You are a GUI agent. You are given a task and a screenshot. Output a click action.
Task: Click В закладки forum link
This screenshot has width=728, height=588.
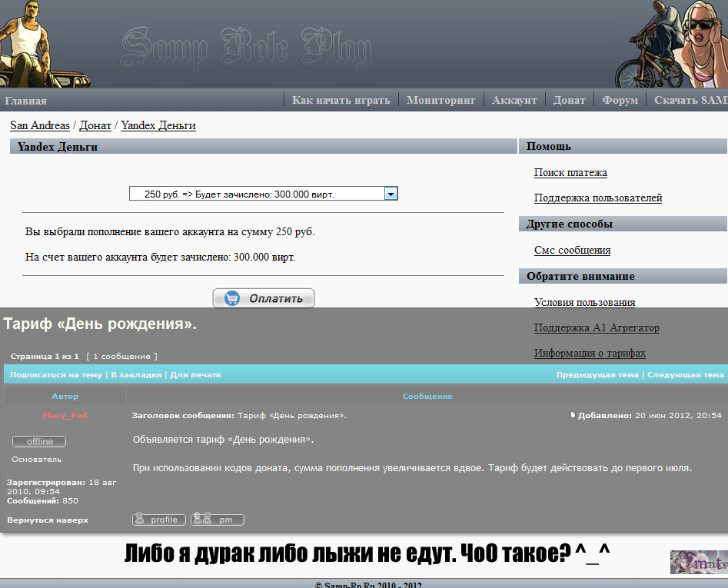tap(136, 374)
